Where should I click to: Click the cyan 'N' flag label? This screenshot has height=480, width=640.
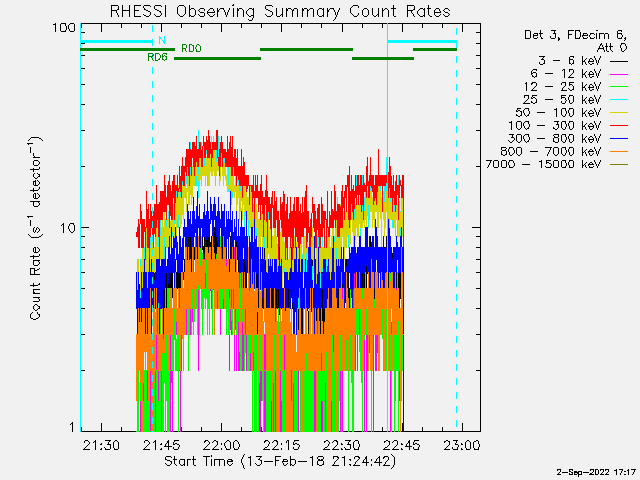[162, 40]
